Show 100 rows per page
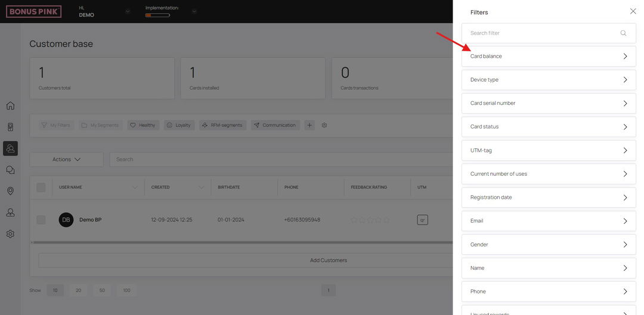644x315 pixels. [126, 291]
